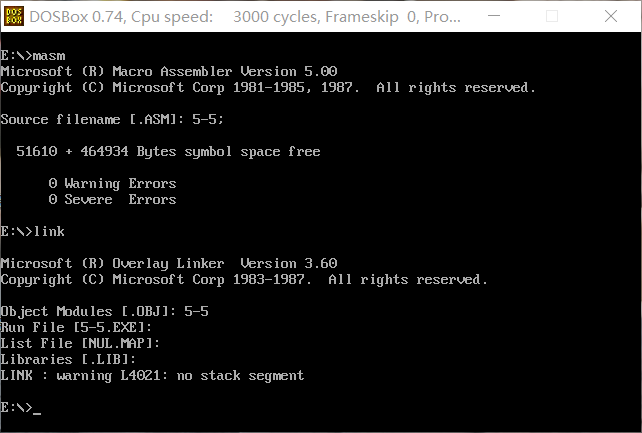This screenshot has height=433, width=642.
Task: Click the 'Bytes symbol space free' line
Action: (168, 152)
